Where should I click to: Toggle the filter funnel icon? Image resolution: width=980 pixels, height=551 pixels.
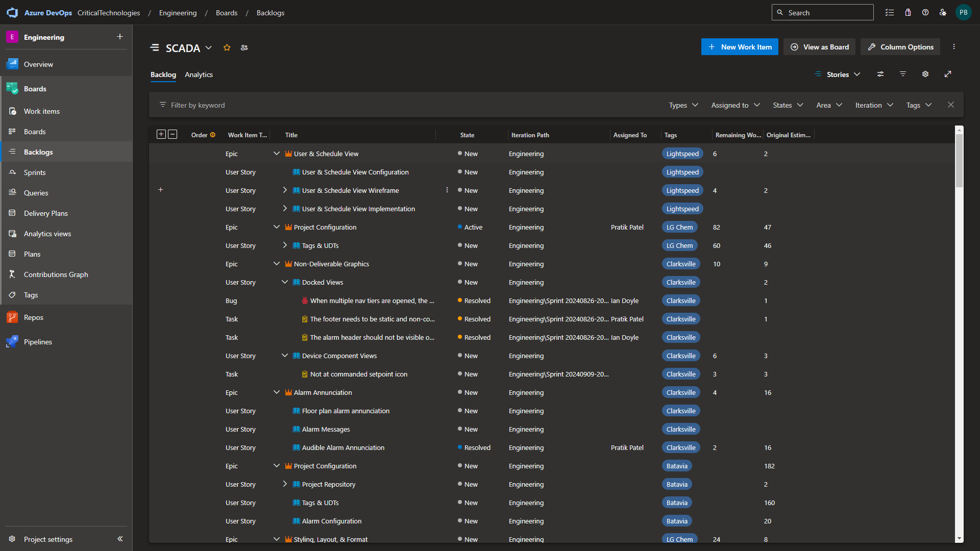click(x=903, y=74)
